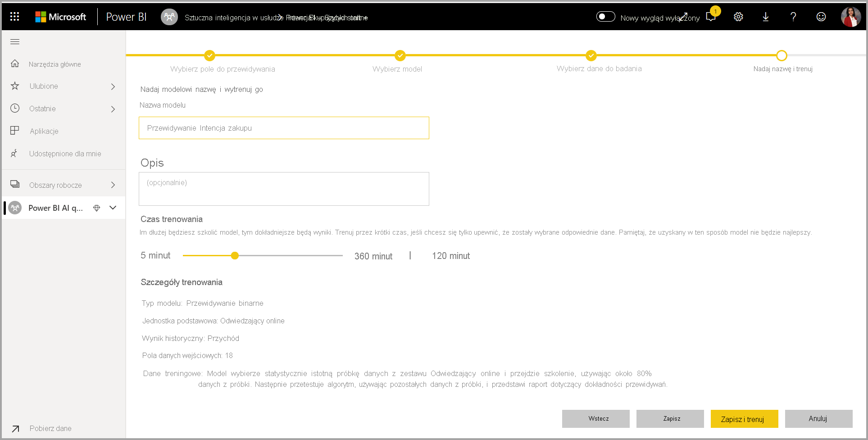
Task: Click the clock icon for Ostatnie
Action: (x=15, y=108)
